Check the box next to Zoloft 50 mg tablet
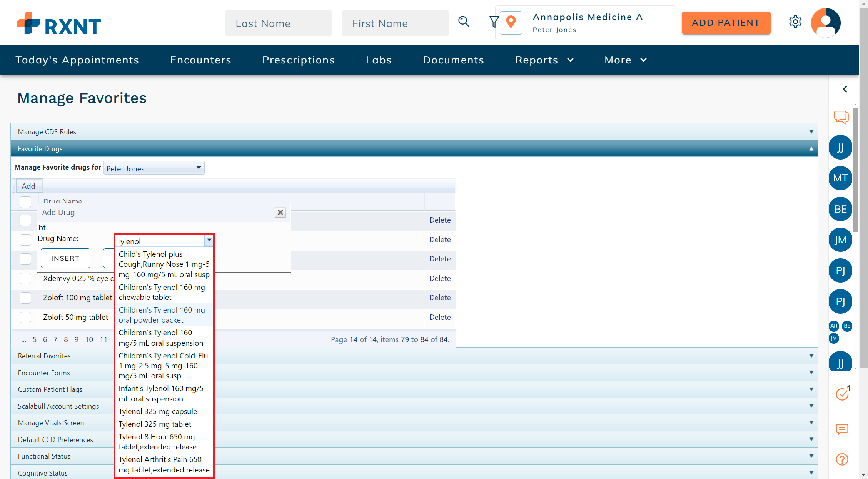This screenshot has height=479, width=868. (x=25, y=317)
